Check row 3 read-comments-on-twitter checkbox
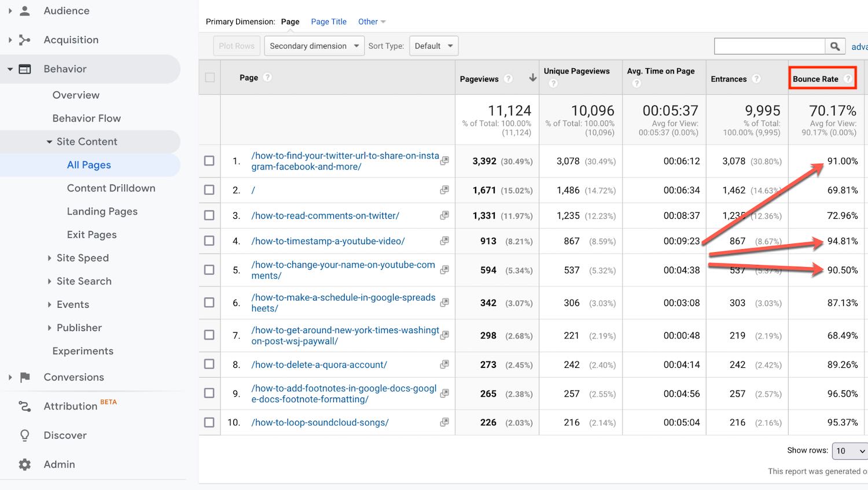This screenshot has height=490, width=868. [x=209, y=215]
